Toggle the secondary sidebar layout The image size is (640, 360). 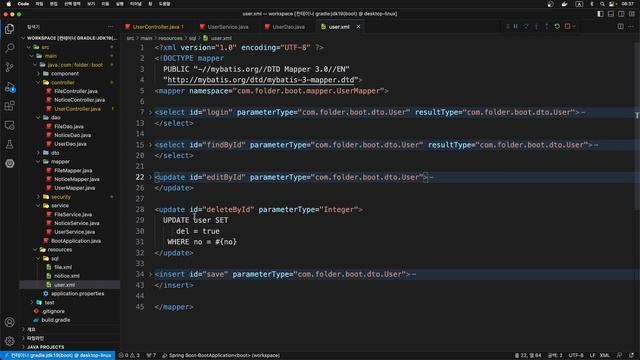coord(621,14)
